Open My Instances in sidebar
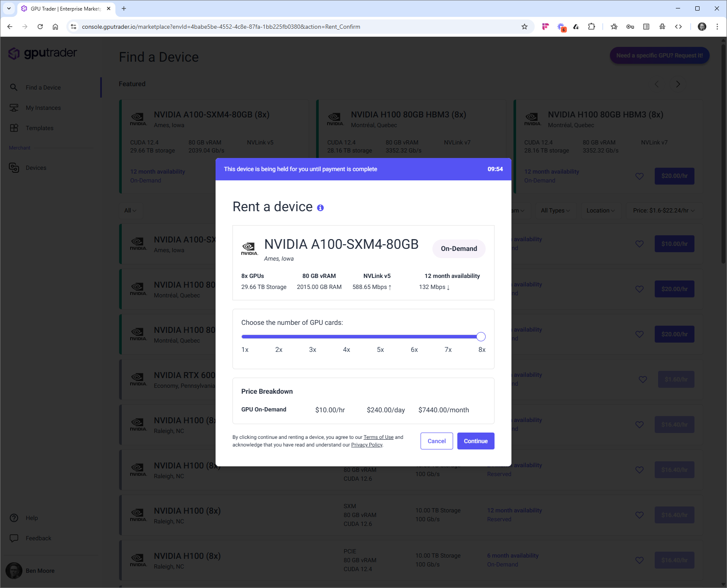Viewport: 727px width, 588px height. click(x=43, y=108)
